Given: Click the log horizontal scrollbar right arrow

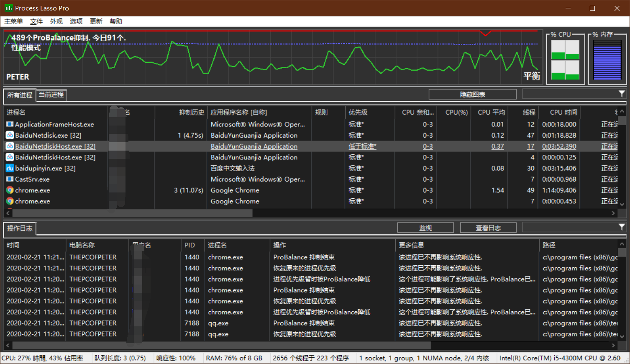Looking at the screenshot, I should (x=613, y=345).
